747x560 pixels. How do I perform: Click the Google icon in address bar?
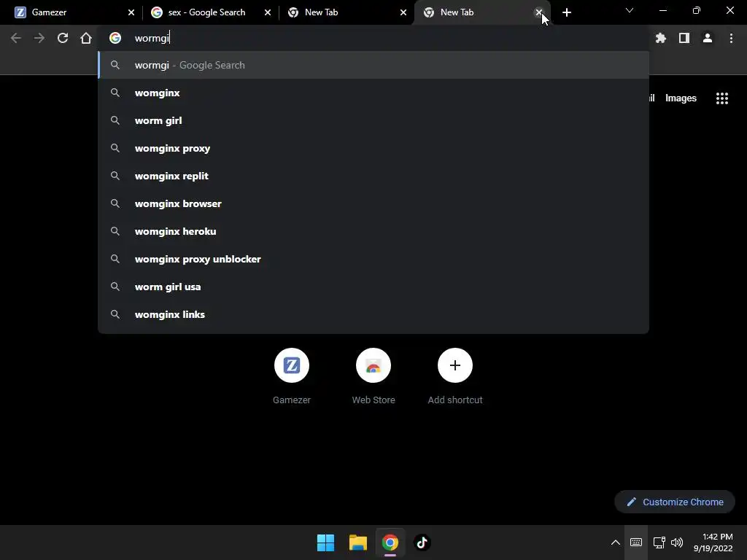(x=115, y=38)
